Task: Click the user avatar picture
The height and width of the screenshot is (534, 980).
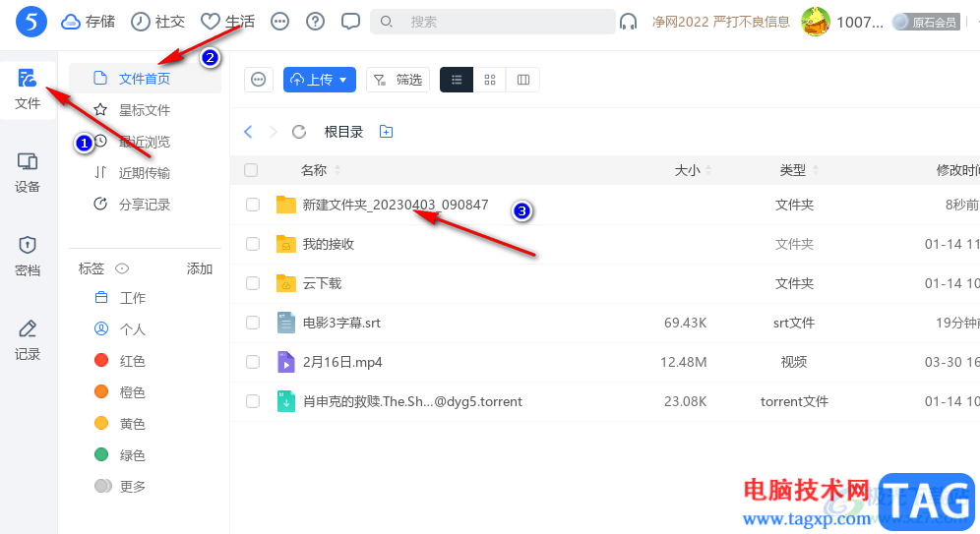Action: pos(816,22)
